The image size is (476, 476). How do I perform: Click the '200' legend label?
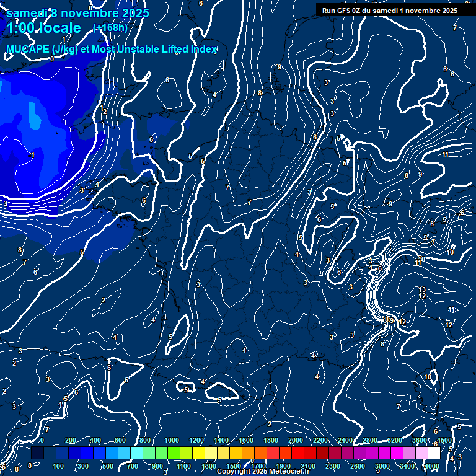[71, 440]
